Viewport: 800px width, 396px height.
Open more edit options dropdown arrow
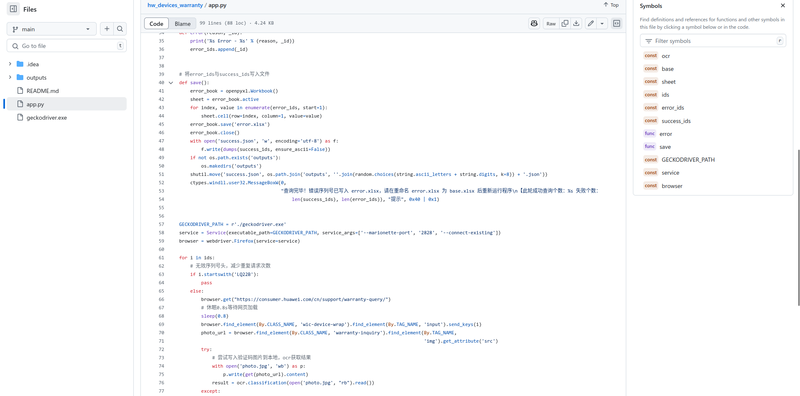[x=603, y=23]
